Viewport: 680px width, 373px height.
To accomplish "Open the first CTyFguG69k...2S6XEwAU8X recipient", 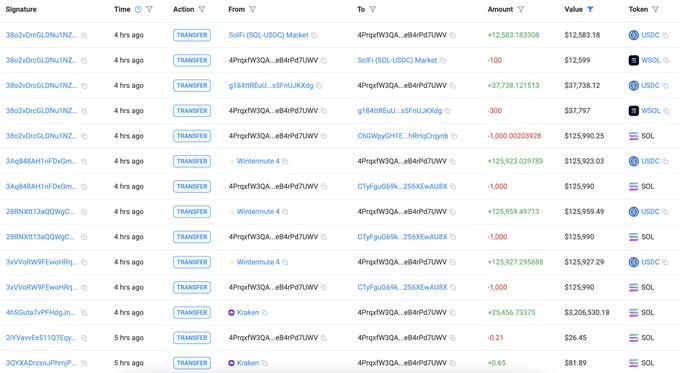I will click(x=402, y=186).
